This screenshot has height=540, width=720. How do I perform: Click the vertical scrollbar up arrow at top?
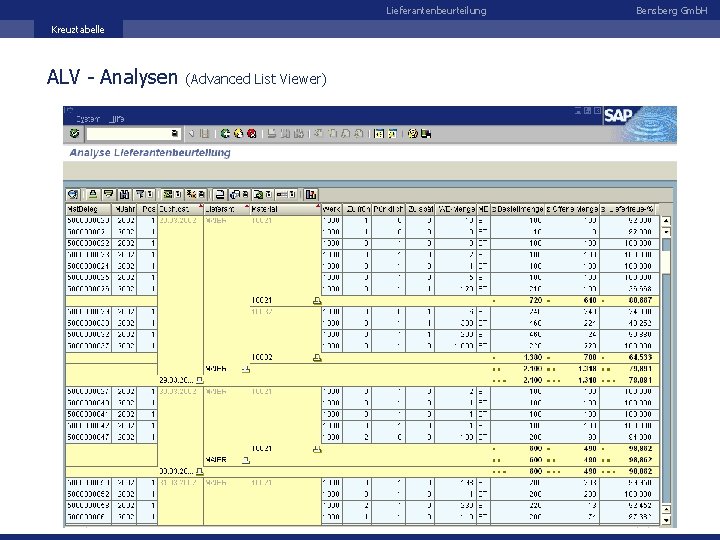(666, 221)
